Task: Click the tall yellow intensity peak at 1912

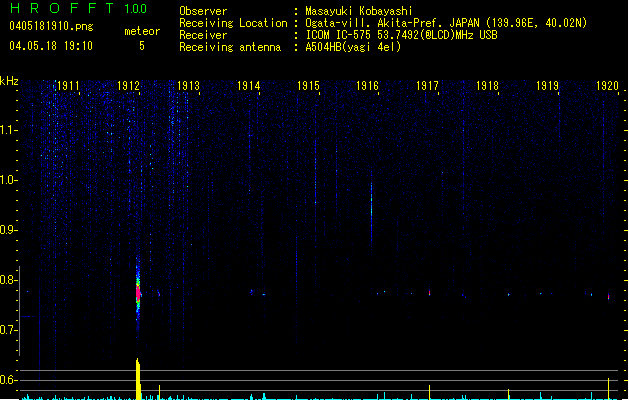Action: (x=138, y=379)
